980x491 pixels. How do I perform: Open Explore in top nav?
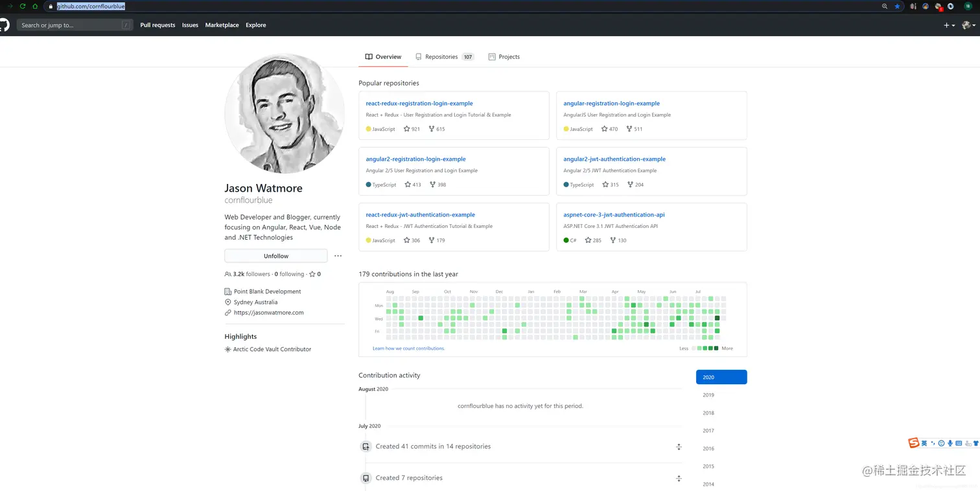click(x=255, y=25)
